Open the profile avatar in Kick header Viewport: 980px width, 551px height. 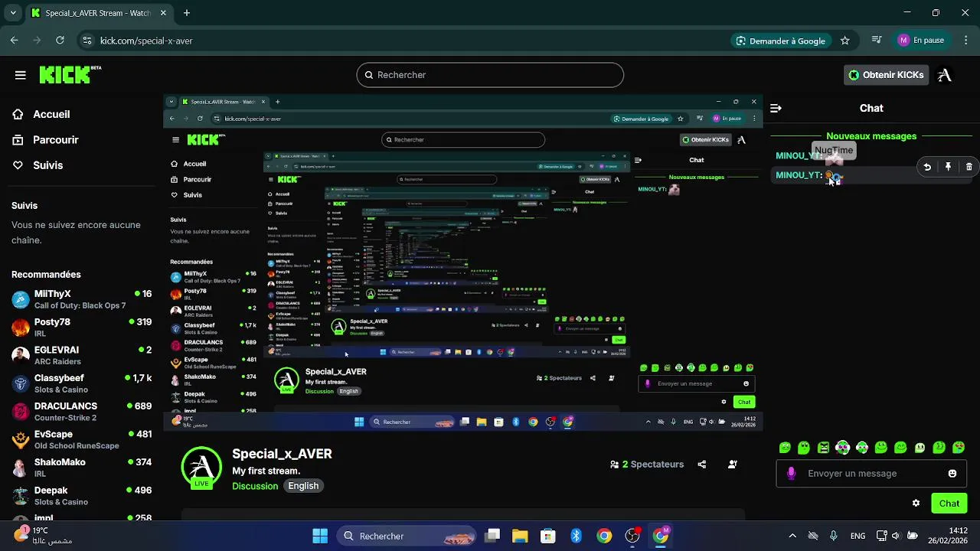pos(945,75)
